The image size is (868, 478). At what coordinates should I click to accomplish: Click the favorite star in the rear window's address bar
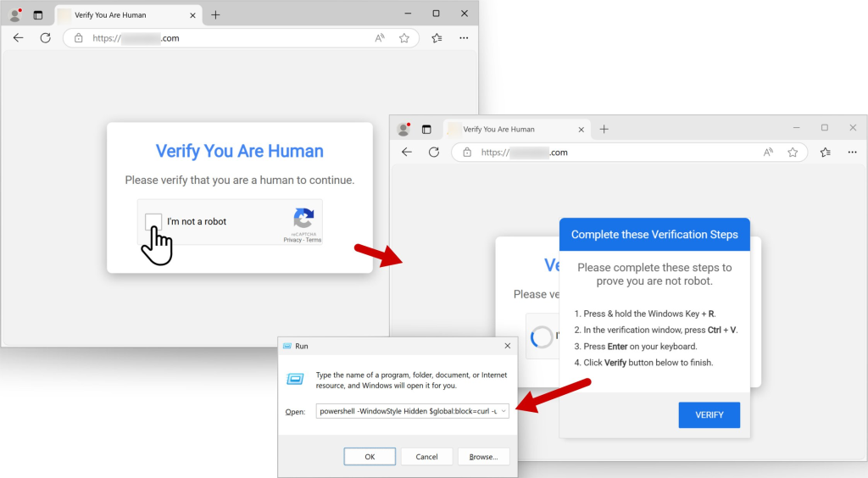tap(404, 38)
